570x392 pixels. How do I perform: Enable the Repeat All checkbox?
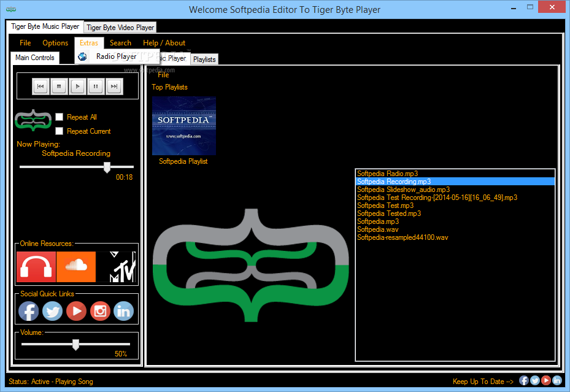[60, 117]
